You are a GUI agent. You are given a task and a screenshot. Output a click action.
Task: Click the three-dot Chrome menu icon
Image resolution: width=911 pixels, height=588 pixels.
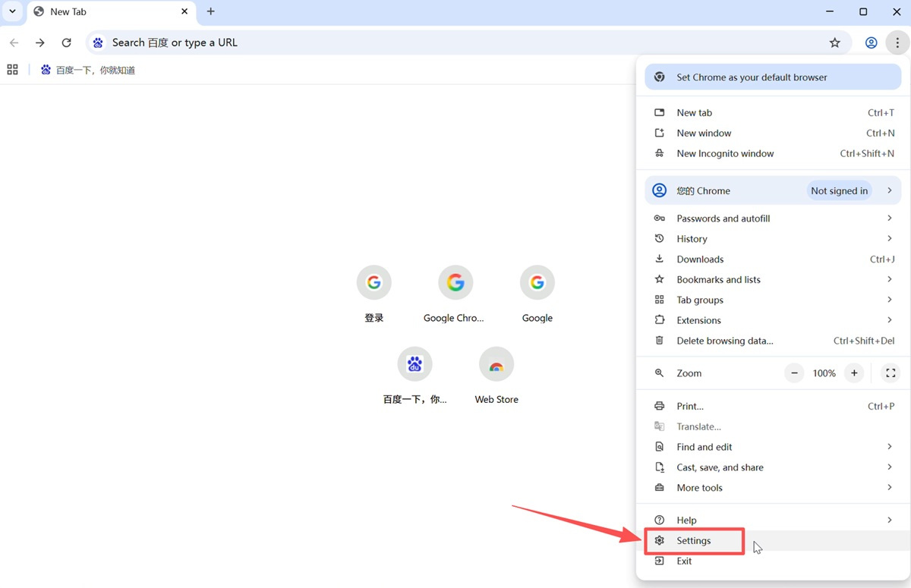897,43
